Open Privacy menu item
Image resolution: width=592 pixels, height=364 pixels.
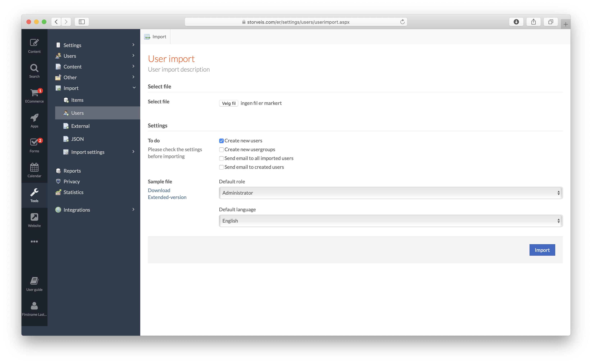[72, 181]
